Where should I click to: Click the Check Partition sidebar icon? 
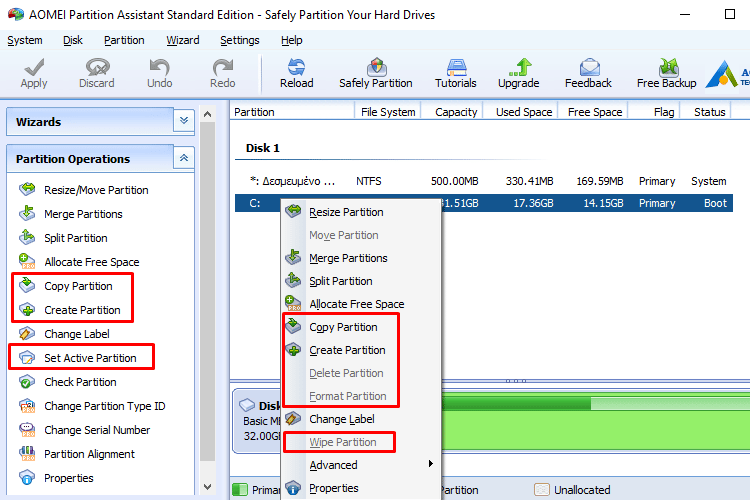pos(27,382)
